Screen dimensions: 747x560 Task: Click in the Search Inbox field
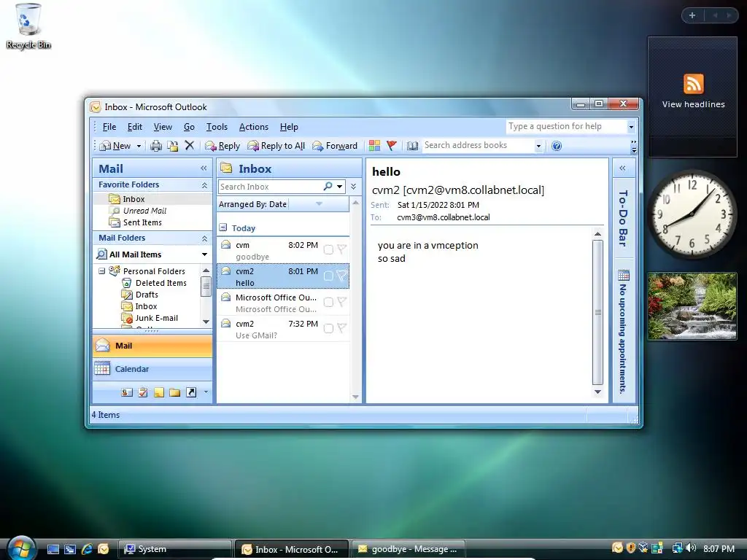(270, 187)
